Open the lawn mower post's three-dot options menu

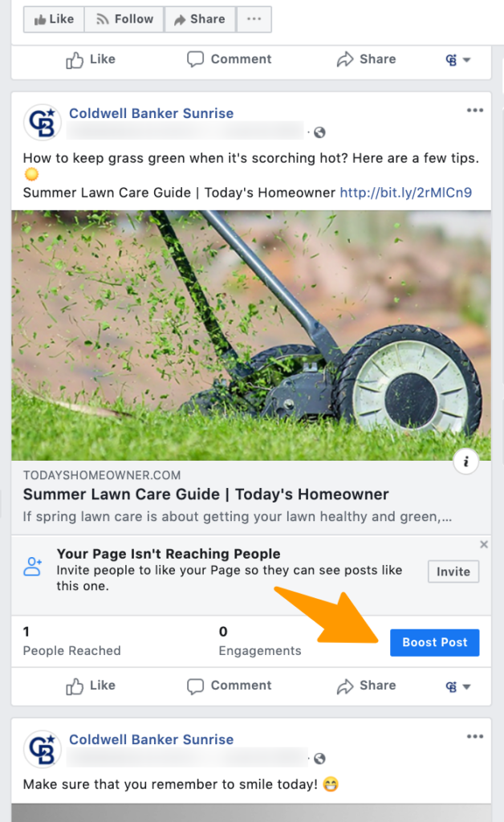point(474,110)
